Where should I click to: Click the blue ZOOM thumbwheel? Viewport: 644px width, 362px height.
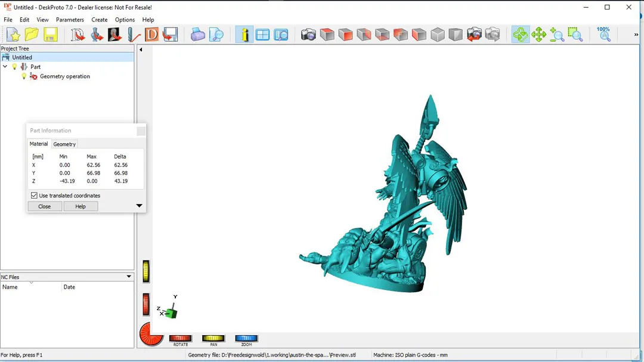[246, 338]
